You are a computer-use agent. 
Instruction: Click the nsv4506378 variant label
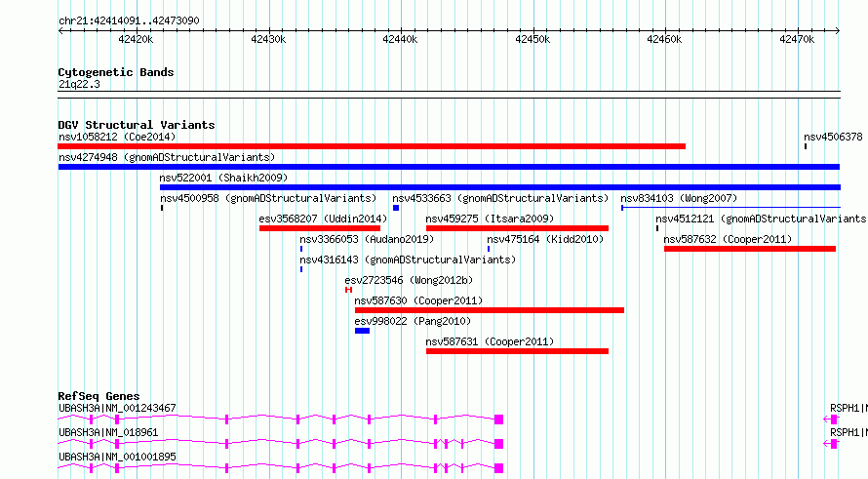(833, 137)
